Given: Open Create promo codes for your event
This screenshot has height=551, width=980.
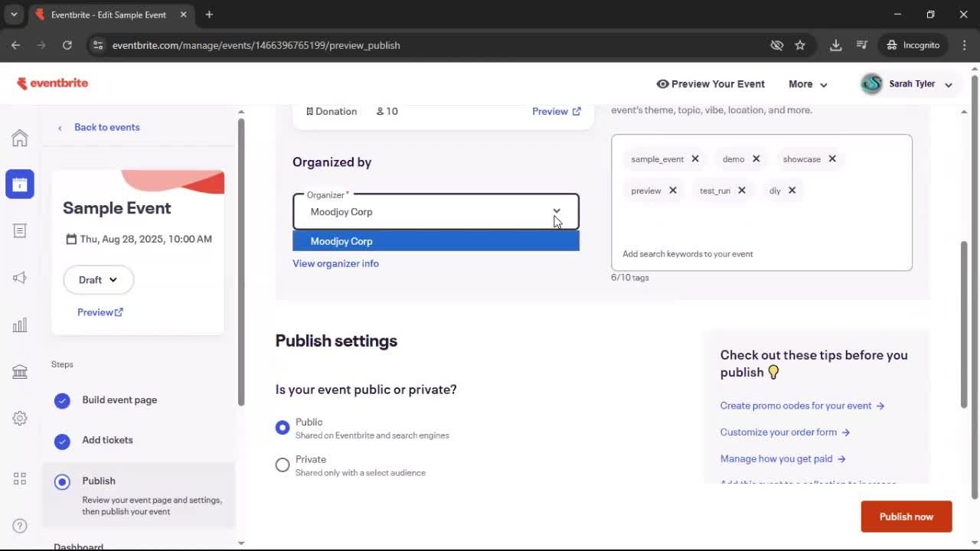Looking at the screenshot, I should [x=802, y=406].
